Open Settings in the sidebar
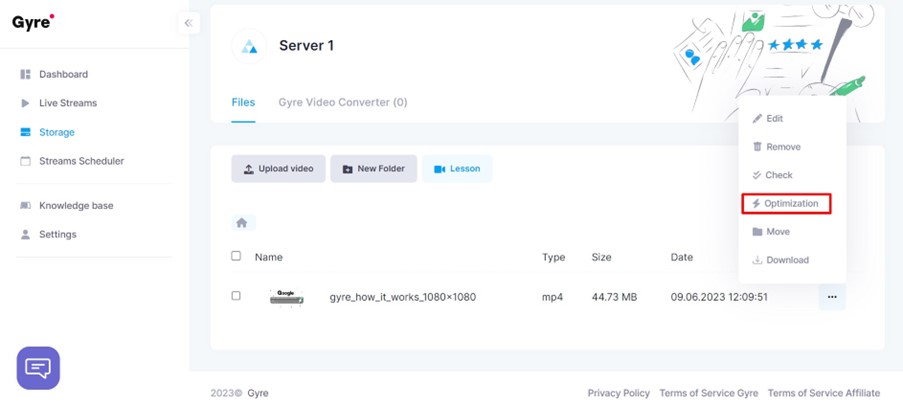This screenshot has width=903, height=406. [57, 235]
